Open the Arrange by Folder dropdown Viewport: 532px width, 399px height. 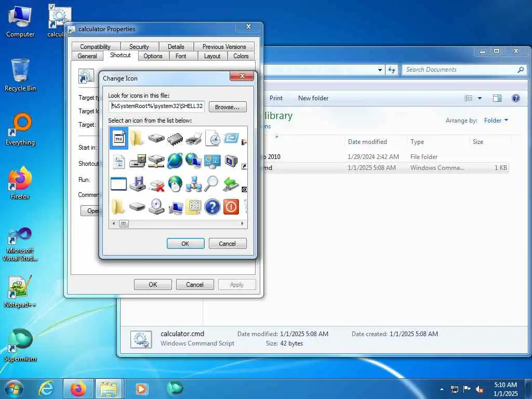tap(496, 121)
